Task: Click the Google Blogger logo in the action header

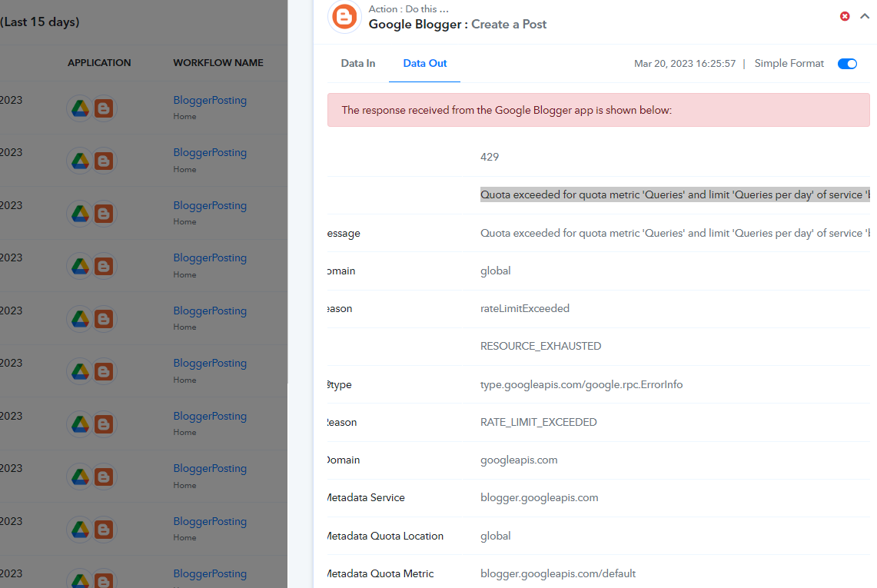Action: (x=344, y=16)
